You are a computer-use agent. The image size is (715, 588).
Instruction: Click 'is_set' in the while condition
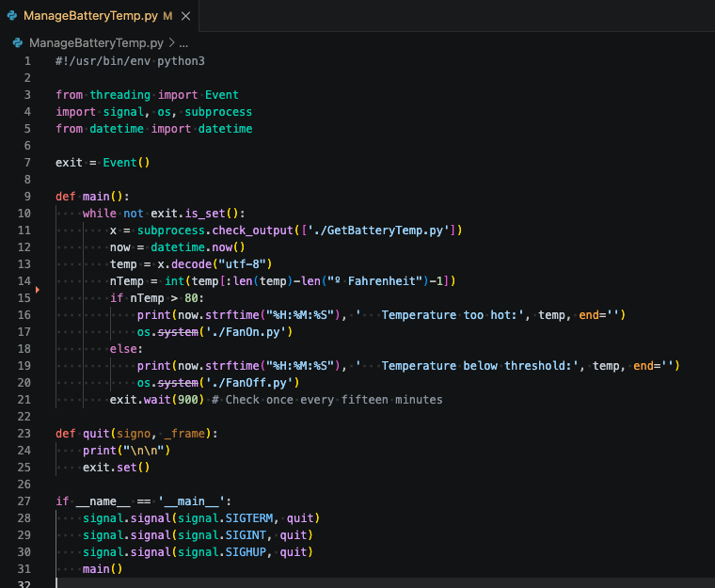coord(205,214)
